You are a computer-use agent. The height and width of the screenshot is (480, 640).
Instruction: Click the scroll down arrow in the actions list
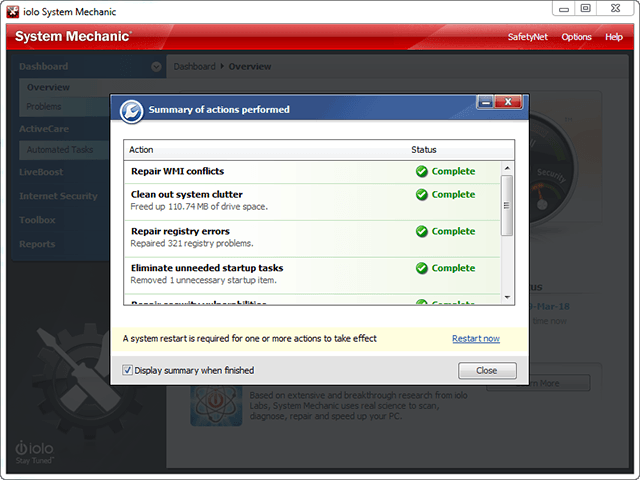(507, 298)
